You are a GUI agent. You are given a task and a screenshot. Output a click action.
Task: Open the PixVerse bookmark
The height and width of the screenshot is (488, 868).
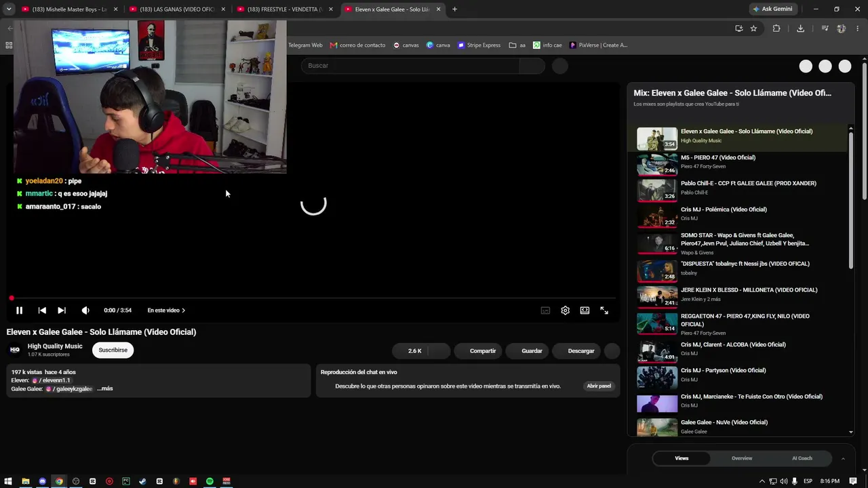(598, 45)
